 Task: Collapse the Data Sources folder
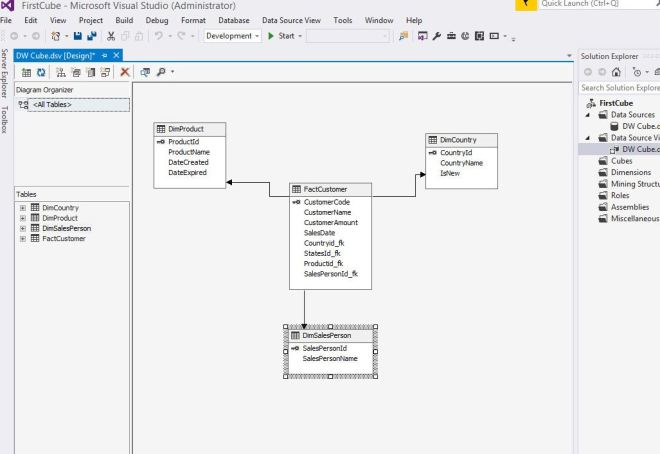click(x=589, y=114)
